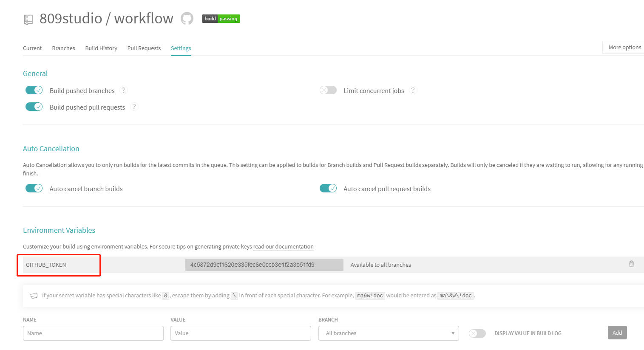Delete the GITHUB_TOKEN variable with trash icon
Image resolution: width=644 pixels, height=350 pixels.
pos(631,264)
